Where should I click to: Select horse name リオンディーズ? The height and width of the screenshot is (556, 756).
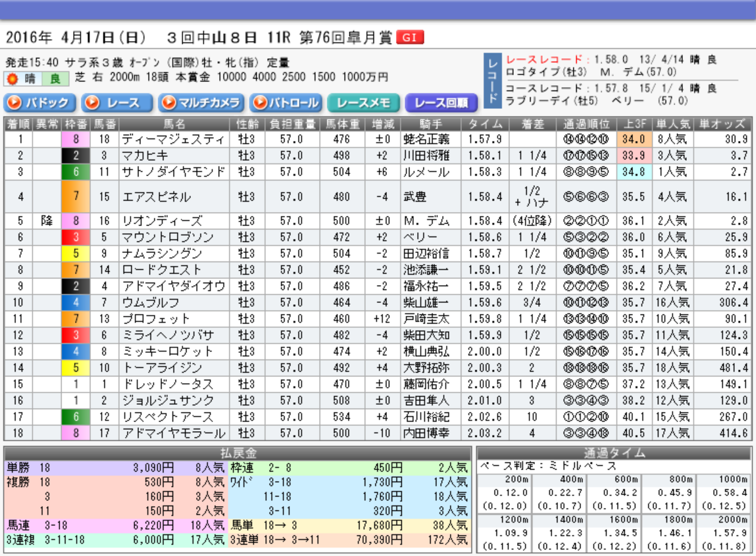tap(162, 222)
